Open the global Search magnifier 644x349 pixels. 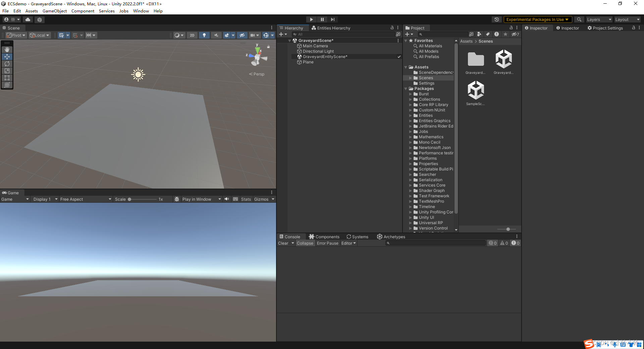click(x=579, y=19)
